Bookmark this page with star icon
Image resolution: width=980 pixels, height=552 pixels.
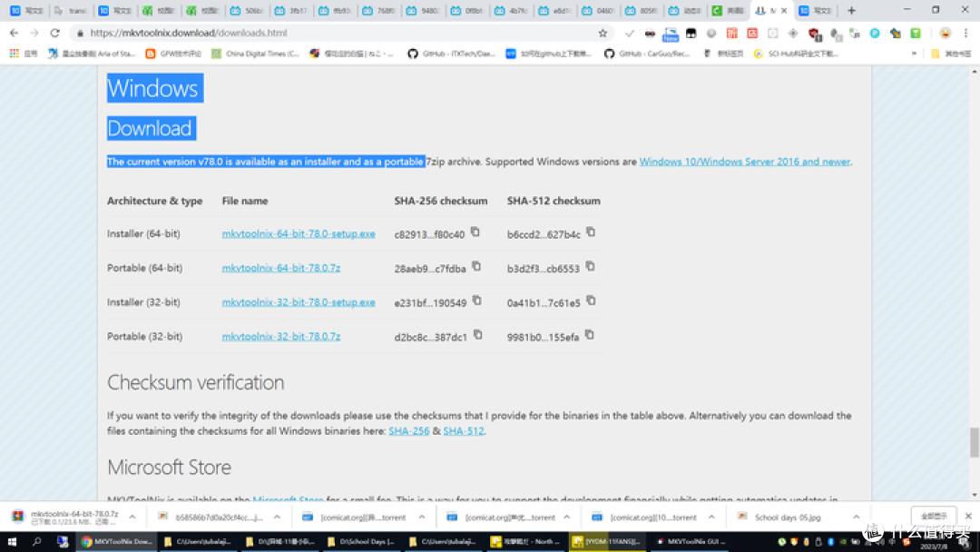pos(603,33)
